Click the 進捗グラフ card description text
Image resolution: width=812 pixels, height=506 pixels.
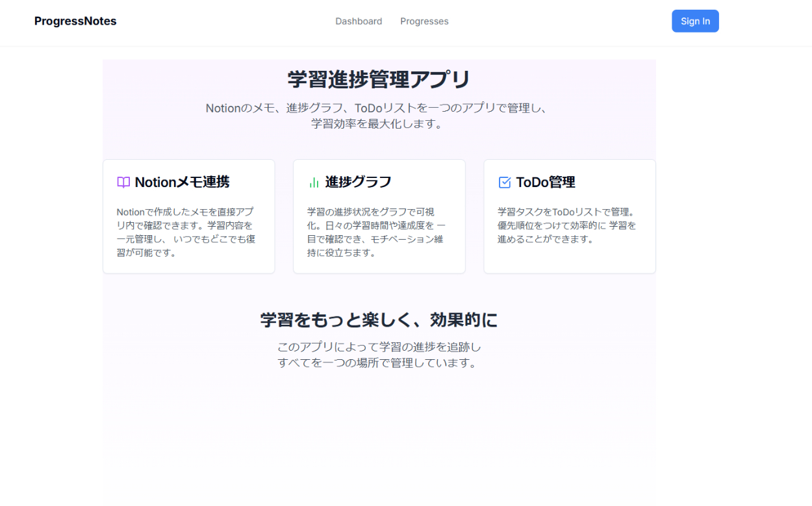tap(376, 232)
